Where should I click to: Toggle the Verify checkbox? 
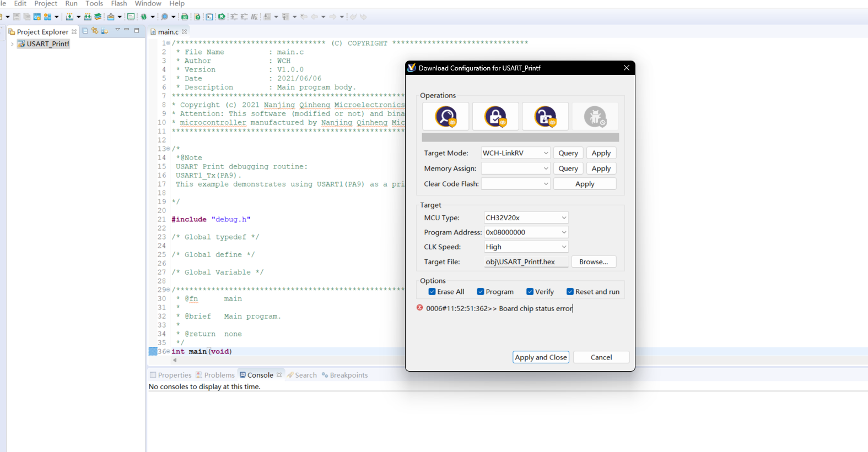pos(530,292)
